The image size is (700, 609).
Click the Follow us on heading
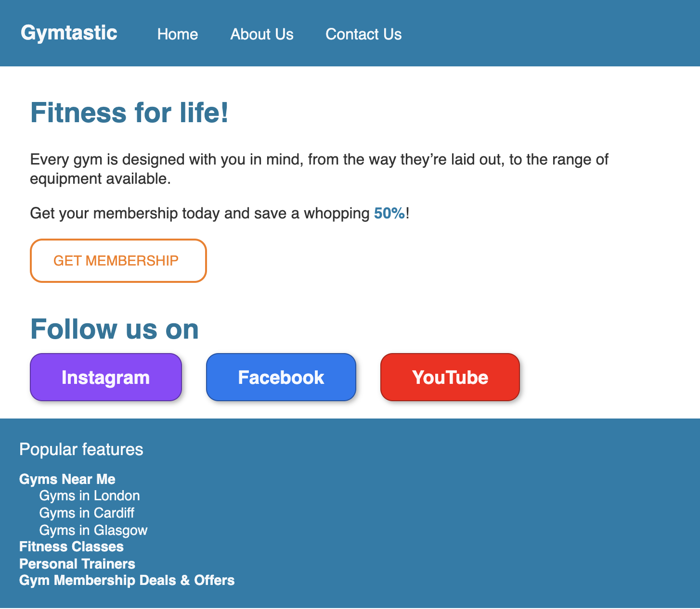point(114,329)
